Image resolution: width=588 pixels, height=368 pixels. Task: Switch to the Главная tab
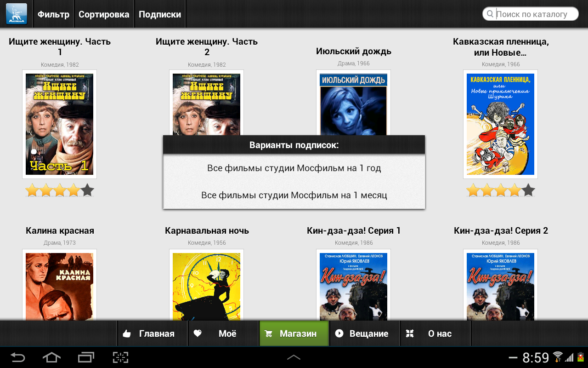coord(153,333)
